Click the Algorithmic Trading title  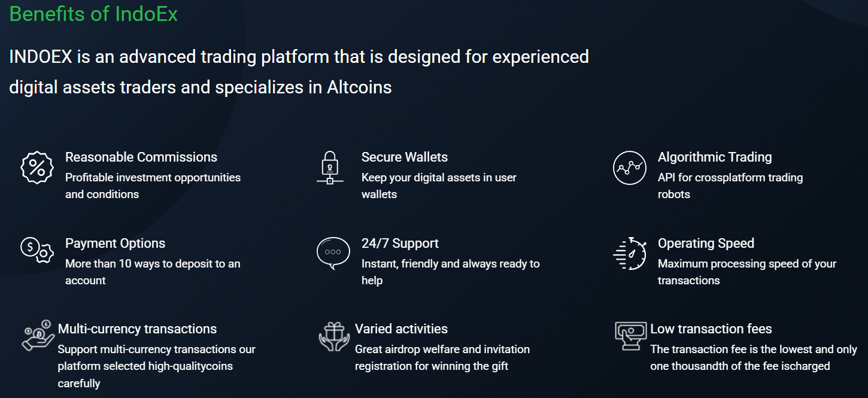[x=715, y=157]
